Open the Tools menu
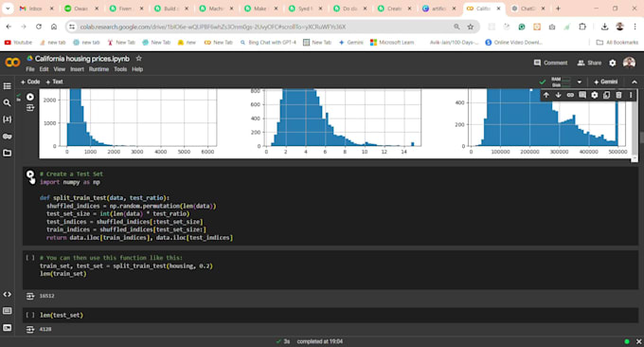 (x=120, y=69)
